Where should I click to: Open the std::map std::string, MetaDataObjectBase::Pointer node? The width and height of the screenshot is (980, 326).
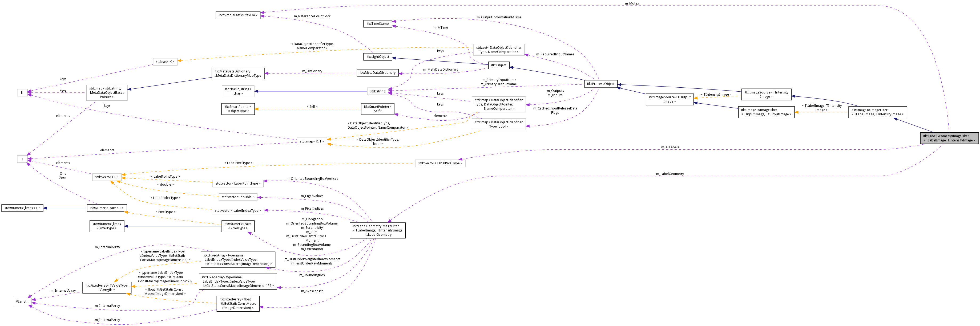pyautogui.click(x=107, y=92)
